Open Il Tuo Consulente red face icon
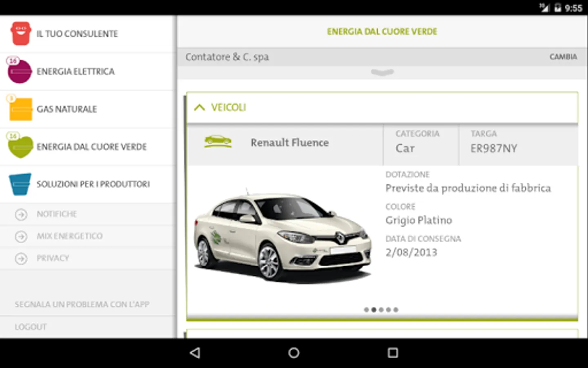The image size is (588, 368). [x=21, y=33]
